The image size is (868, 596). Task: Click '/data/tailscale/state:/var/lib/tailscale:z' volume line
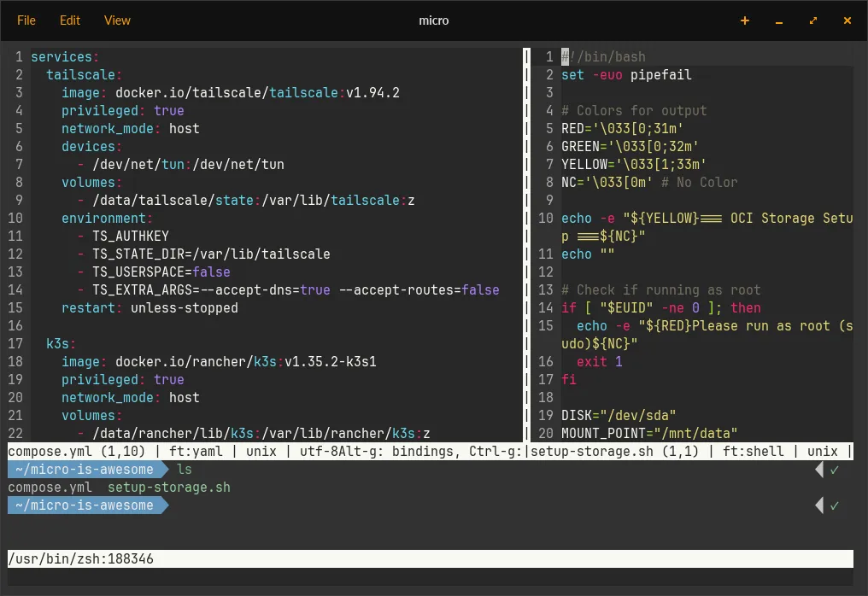click(x=254, y=201)
